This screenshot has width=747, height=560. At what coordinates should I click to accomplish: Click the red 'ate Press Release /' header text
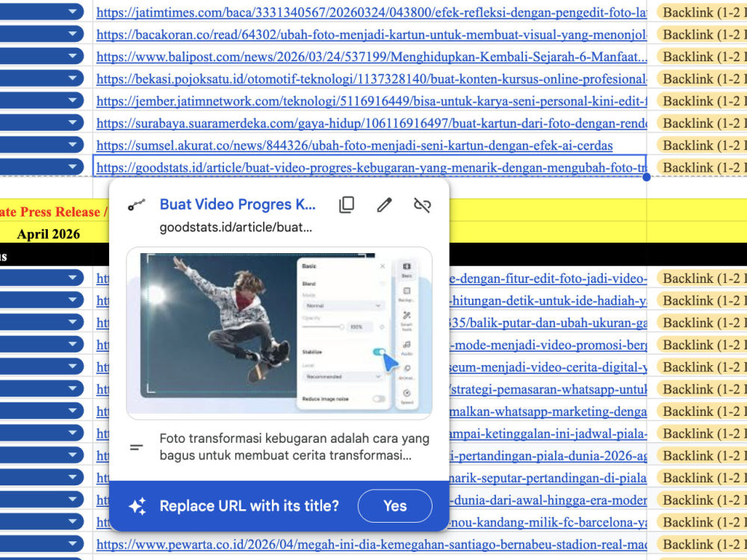[53, 212]
